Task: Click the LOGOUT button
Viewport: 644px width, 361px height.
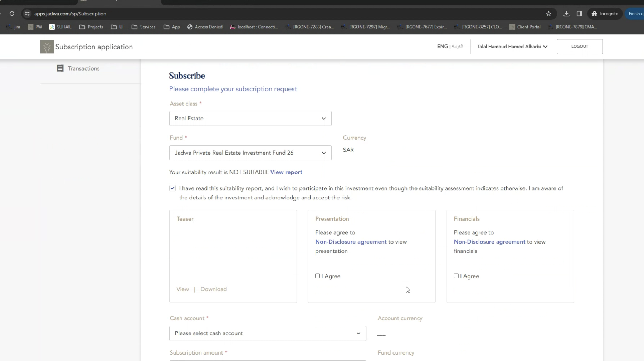Action: click(x=579, y=47)
